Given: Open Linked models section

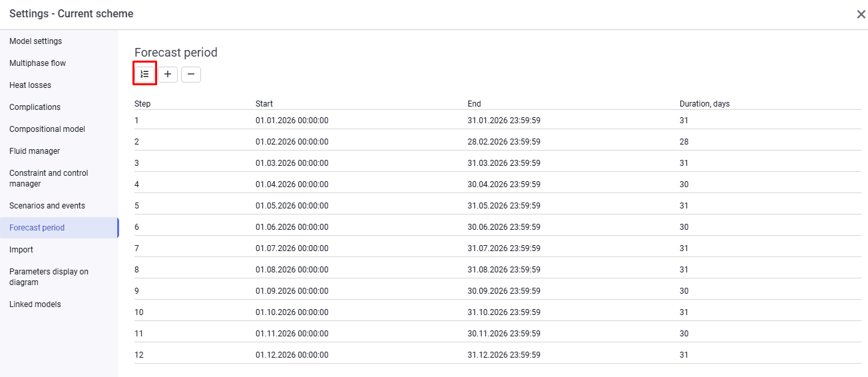Looking at the screenshot, I should coord(35,304).
